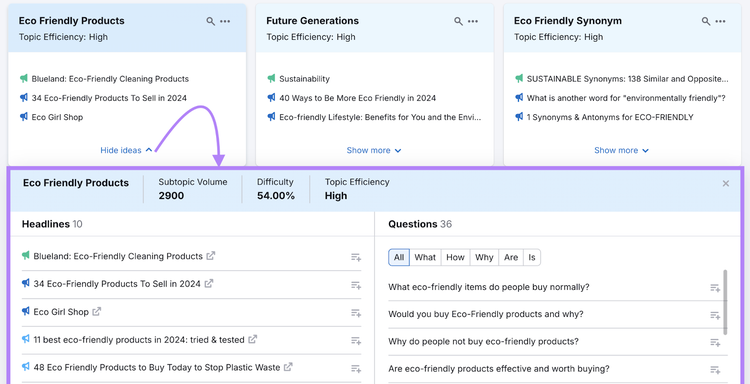Expand Future Generations card with Show more
Screen dimensions: 750x384
click(x=374, y=150)
